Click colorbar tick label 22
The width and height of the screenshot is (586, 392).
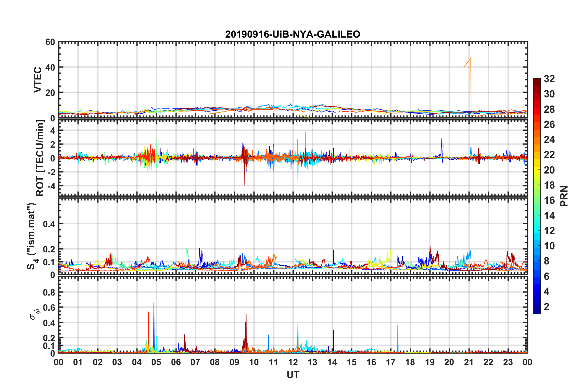click(x=549, y=155)
